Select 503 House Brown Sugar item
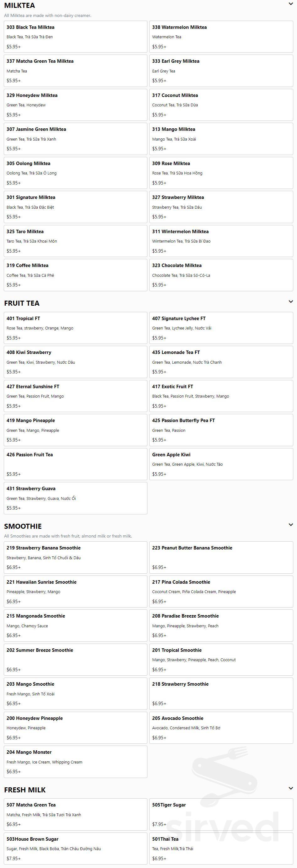Viewport: 297px width, 868px height. point(76,849)
